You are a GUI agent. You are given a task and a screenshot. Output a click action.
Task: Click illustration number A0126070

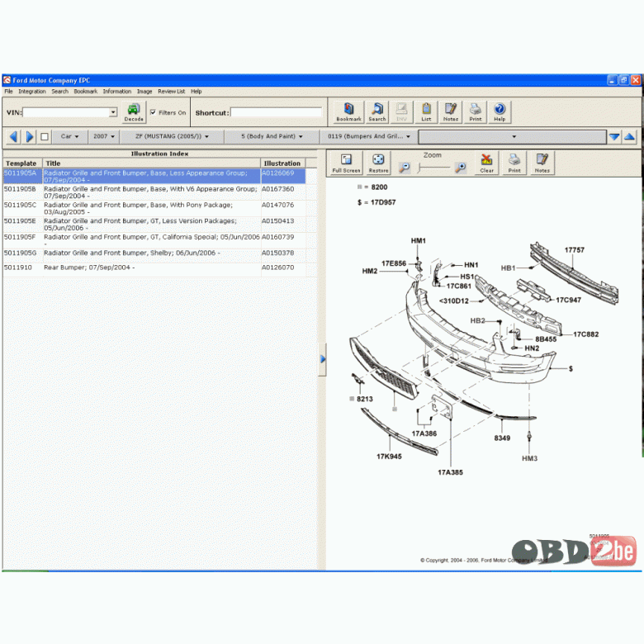point(278,268)
